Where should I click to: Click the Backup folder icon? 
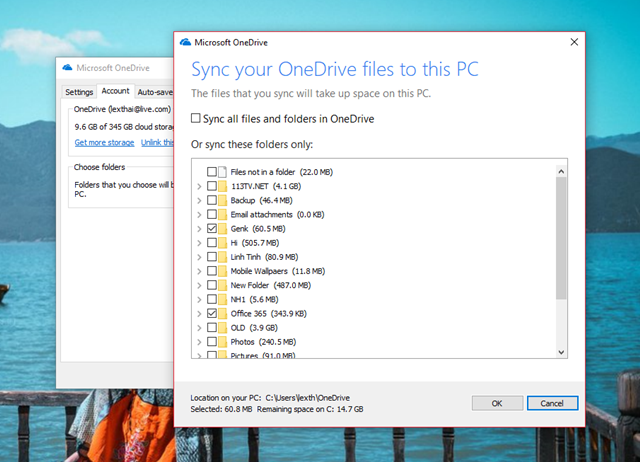[222, 200]
